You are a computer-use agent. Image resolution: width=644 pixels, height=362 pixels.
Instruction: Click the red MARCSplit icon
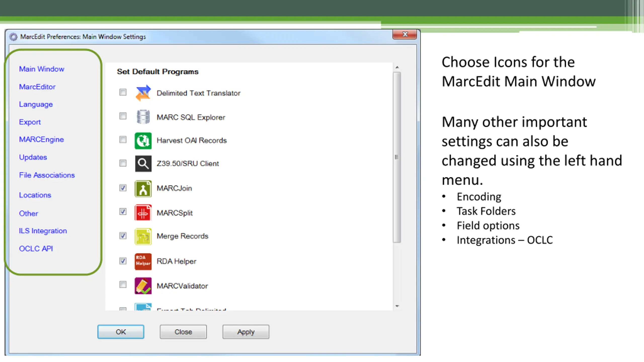pos(143,213)
